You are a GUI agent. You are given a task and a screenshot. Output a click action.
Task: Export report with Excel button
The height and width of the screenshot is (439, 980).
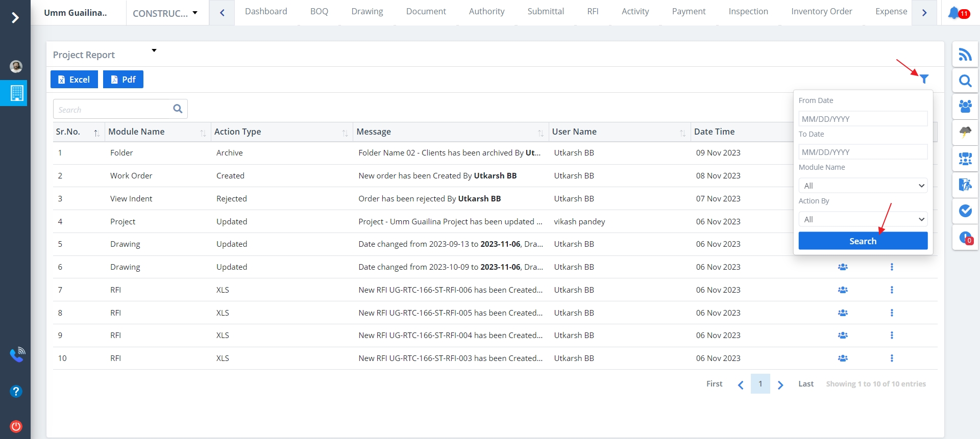[74, 80]
